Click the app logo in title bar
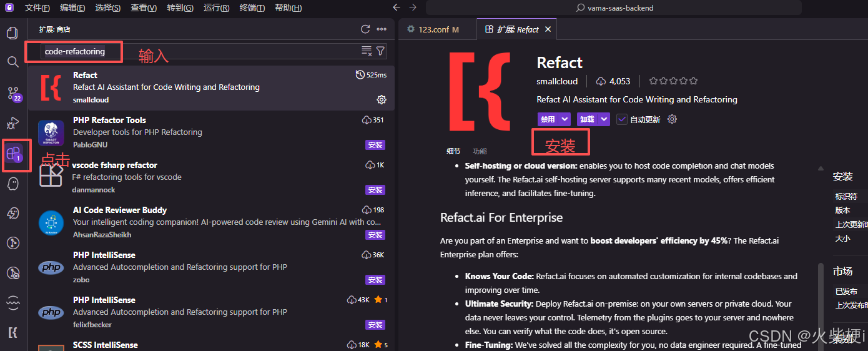 click(x=9, y=7)
